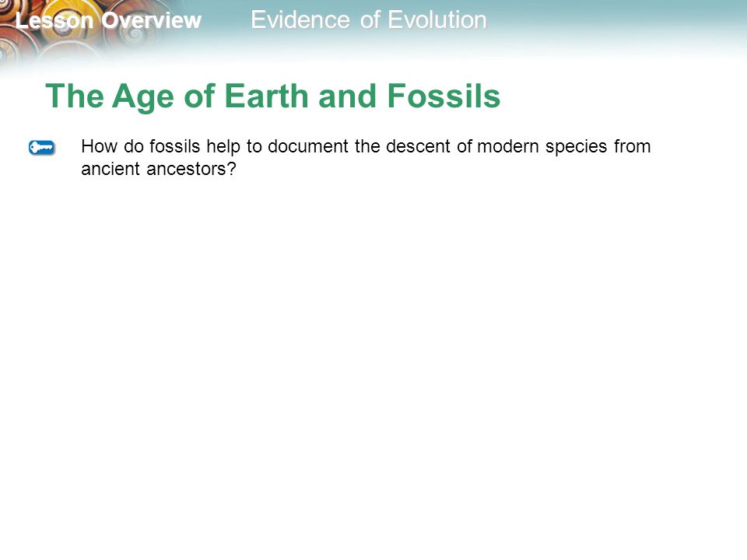Click the word ancient in second line
Screen dimensions: 747x560
(x=110, y=169)
